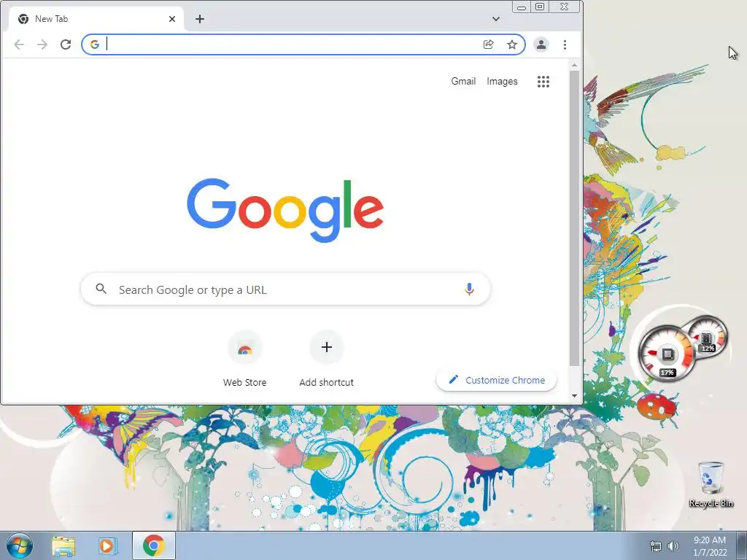The image size is (747, 560).
Task: Open the Windows Start button
Action: coord(20,545)
